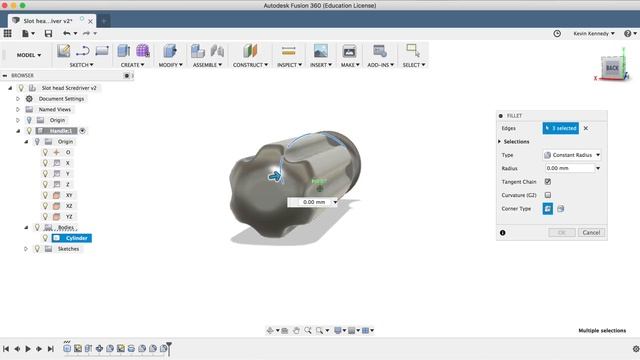Click the fillet info icon in dialog
The height and width of the screenshot is (360, 640).
[x=502, y=233]
